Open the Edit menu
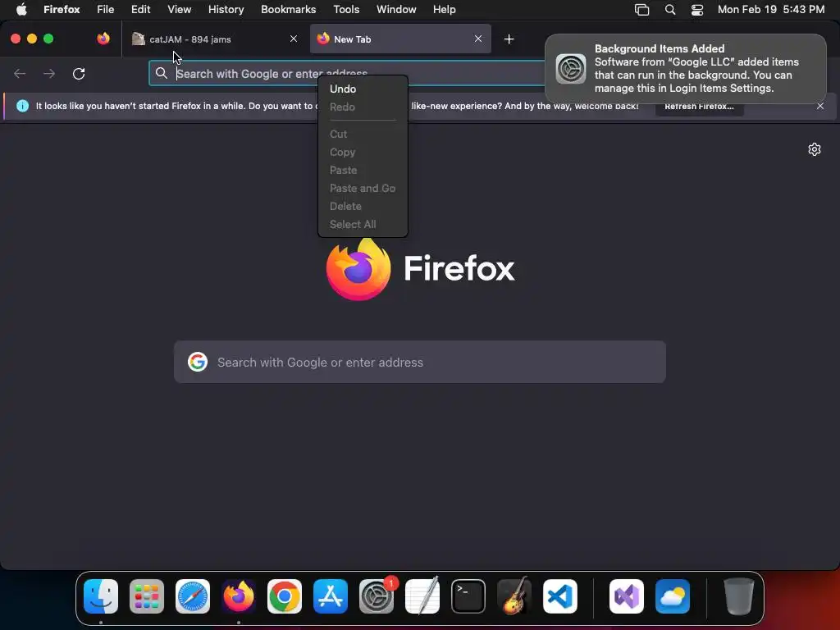Screen dimensions: 840x630 click(x=141, y=10)
